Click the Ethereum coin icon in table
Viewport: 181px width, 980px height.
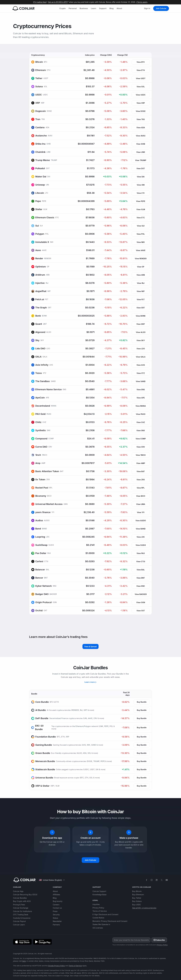click(x=33, y=70)
